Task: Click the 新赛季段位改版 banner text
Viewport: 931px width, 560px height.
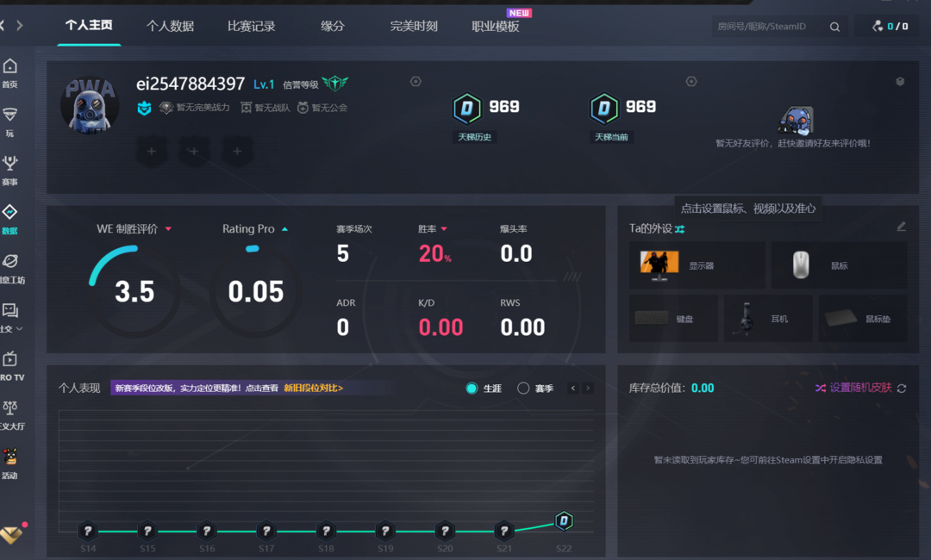Action: click(x=197, y=388)
